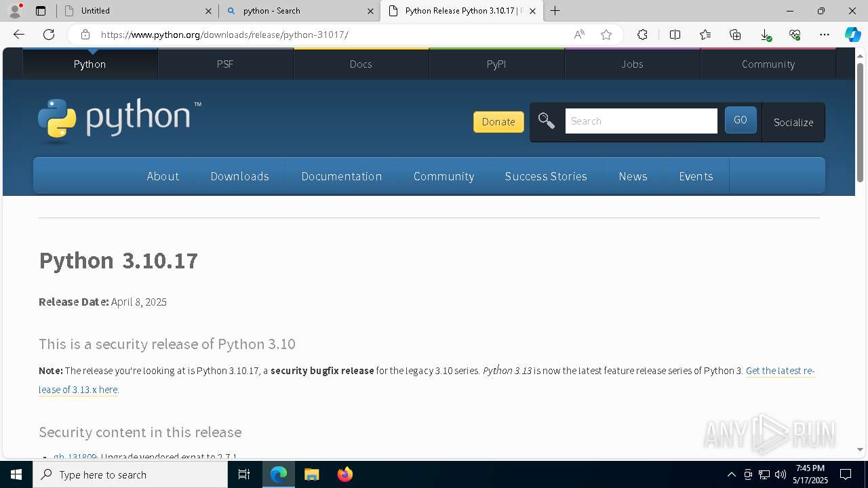Click into the site Search field
This screenshot has height=488, width=868.
(641, 121)
